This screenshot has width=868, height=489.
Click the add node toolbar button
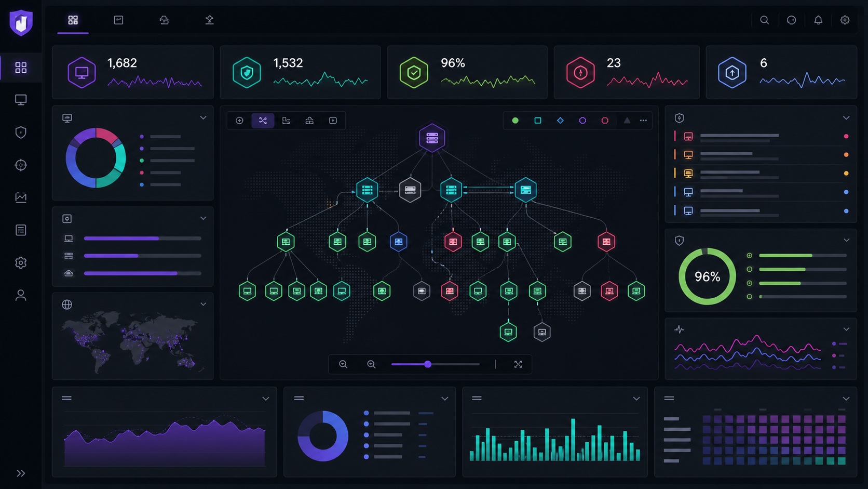[239, 121]
